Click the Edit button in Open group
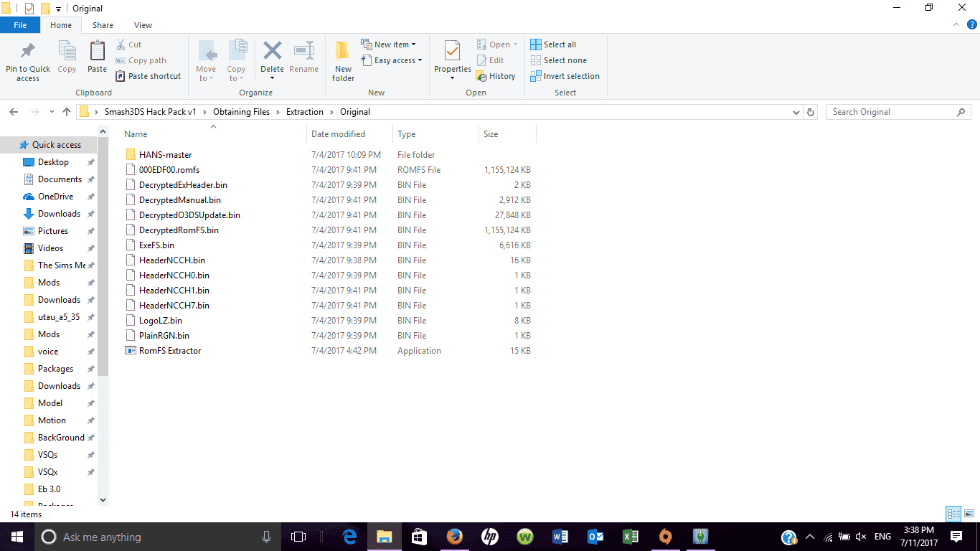This screenshot has height=551, width=980. click(491, 60)
